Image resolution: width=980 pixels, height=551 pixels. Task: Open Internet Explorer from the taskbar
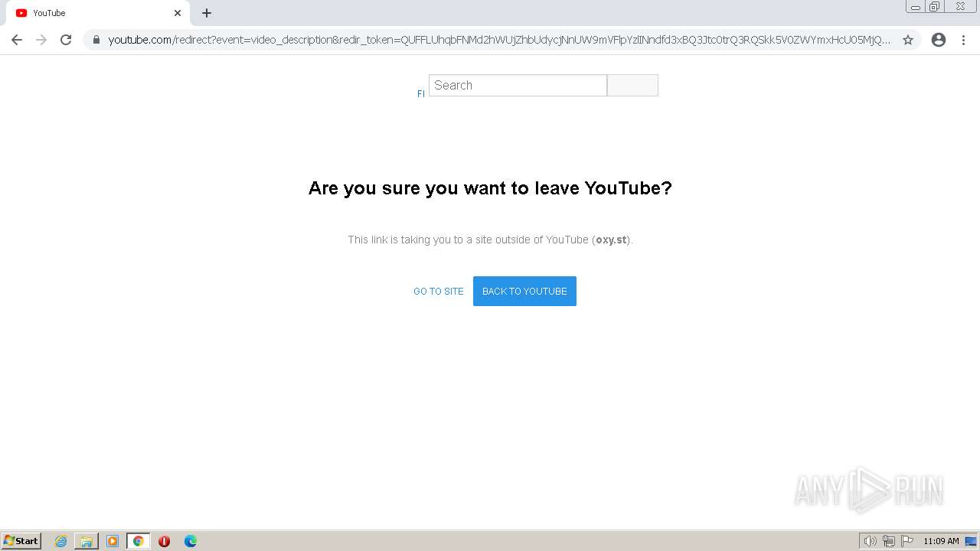[61, 541]
